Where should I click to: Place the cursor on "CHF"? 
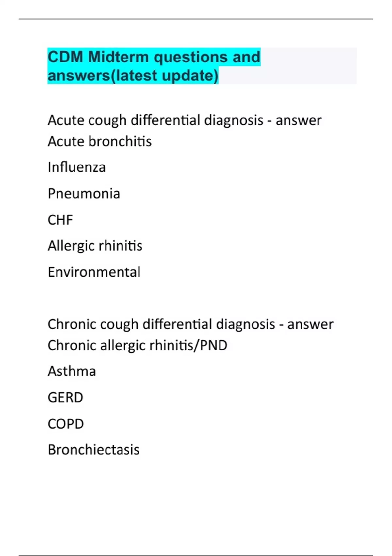tap(60, 220)
